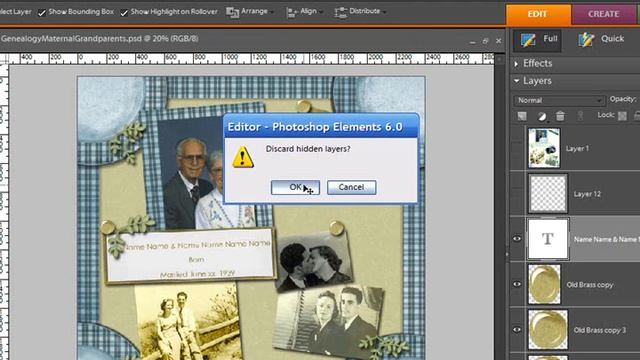Select the Old Brass copy name
Viewport: 640px width, 360px height.
(590, 285)
